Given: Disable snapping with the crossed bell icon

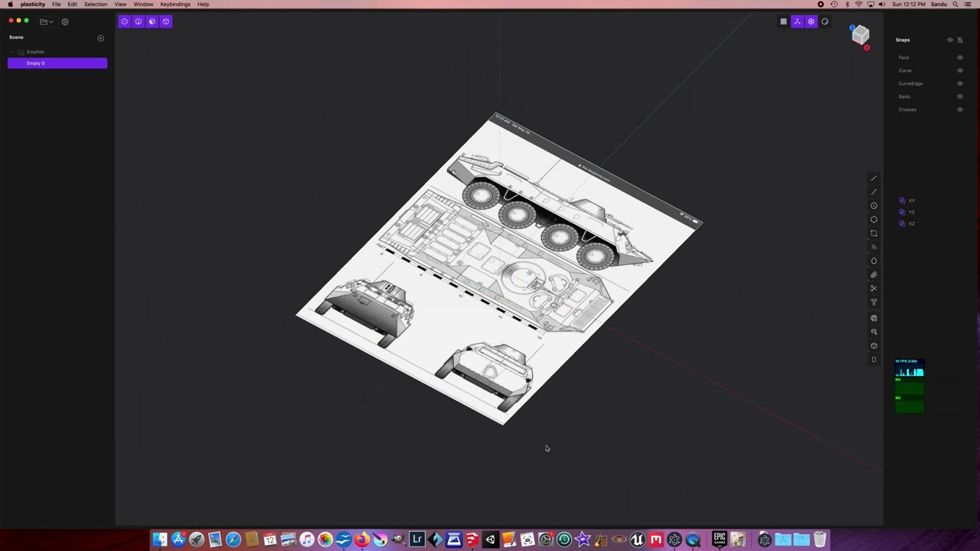Looking at the screenshot, I should (x=960, y=40).
